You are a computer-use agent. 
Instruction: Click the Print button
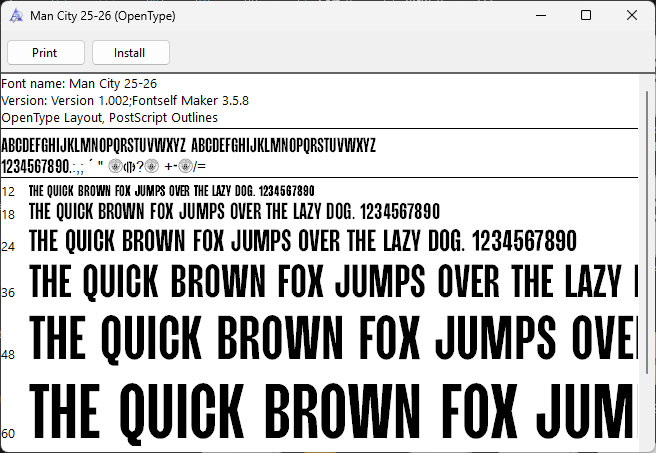pyautogui.click(x=44, y=53)
